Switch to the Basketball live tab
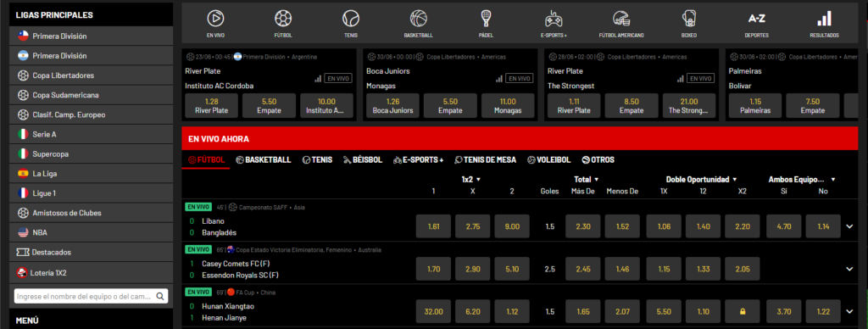 coord(263,159)
